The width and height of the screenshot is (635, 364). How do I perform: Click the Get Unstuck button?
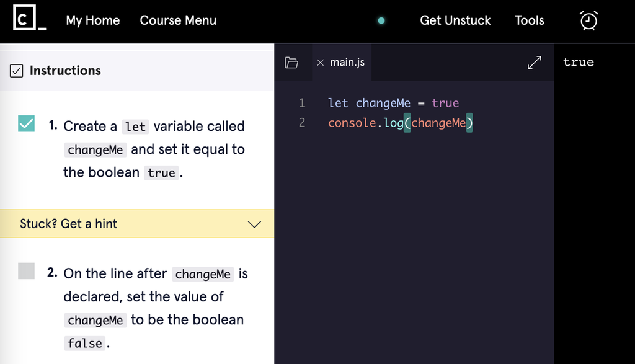pos(455,20)
